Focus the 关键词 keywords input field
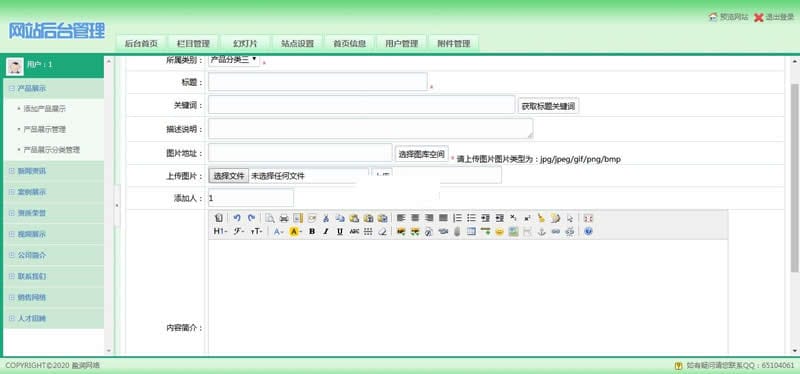The width and height of the screenshot is (800, 374). pos(361,105)
